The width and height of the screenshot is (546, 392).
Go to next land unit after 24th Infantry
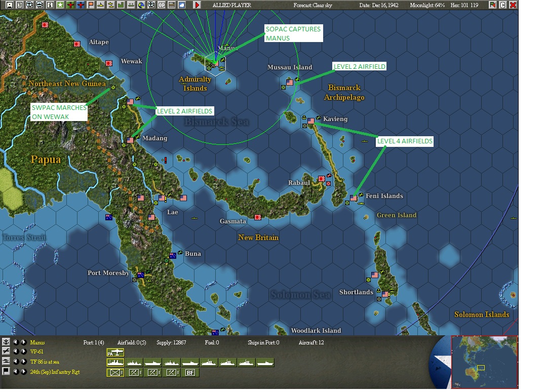[x=23, y=372]
